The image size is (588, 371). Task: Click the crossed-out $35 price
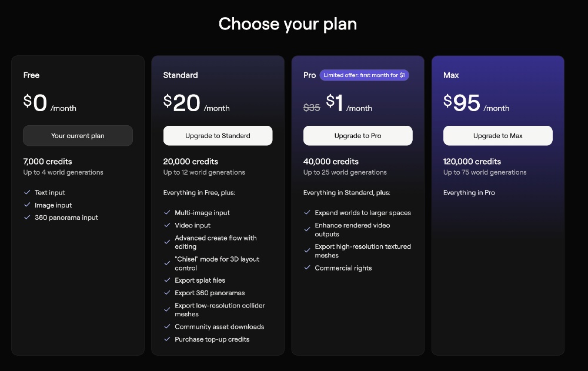click(312, 108)
